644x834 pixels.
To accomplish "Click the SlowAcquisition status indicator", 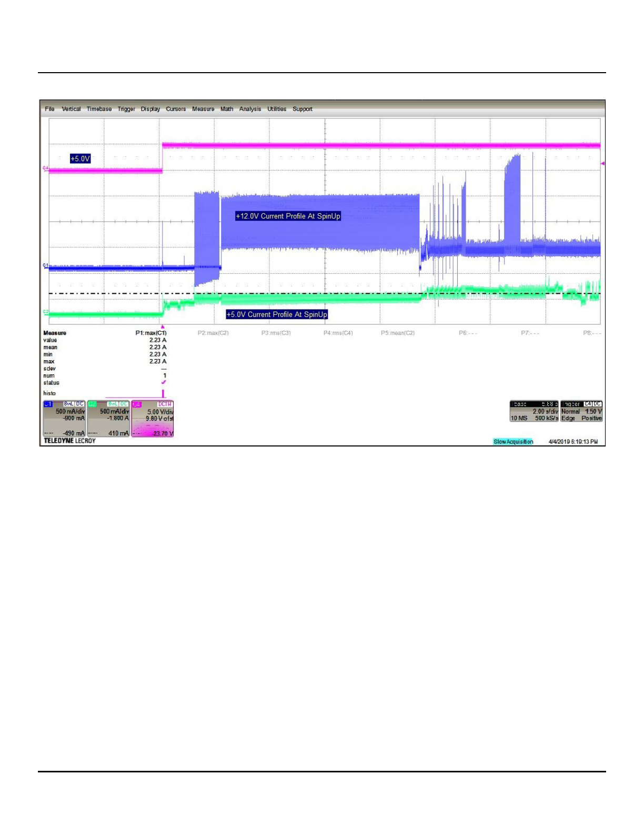I will point(513,442).
